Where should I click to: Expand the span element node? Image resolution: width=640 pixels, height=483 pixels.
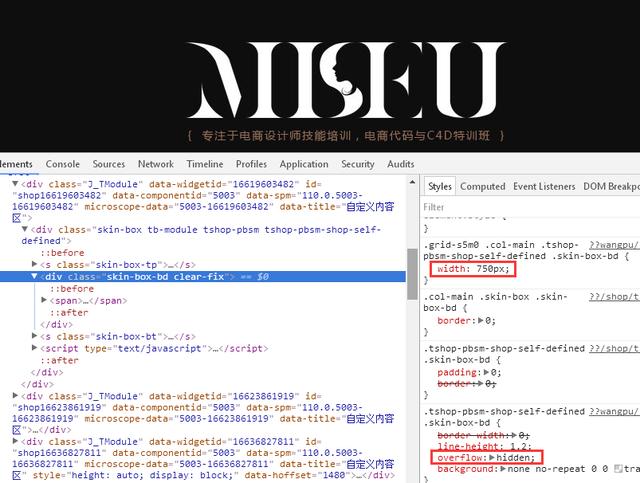44,300
